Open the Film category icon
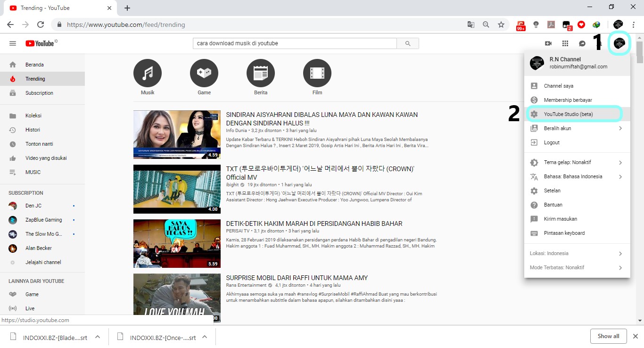Viewport: 644px width, 348px height. (317, 74)
